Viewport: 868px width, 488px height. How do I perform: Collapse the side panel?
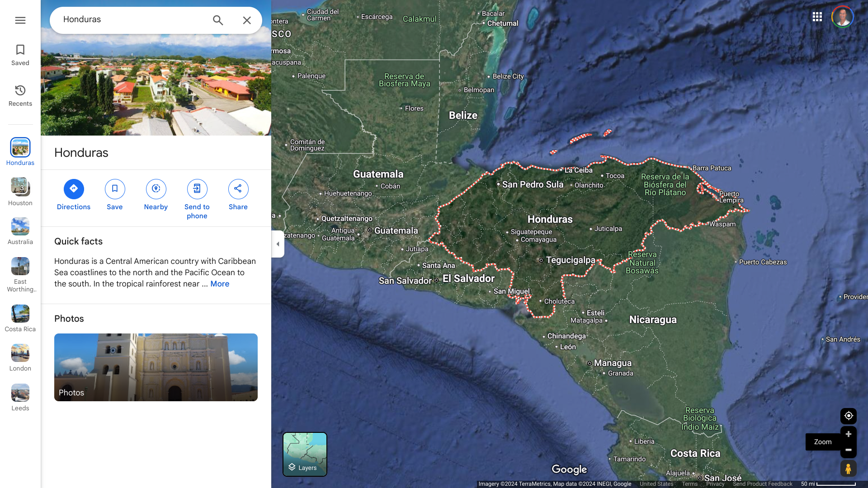click(x=278, y=244)
